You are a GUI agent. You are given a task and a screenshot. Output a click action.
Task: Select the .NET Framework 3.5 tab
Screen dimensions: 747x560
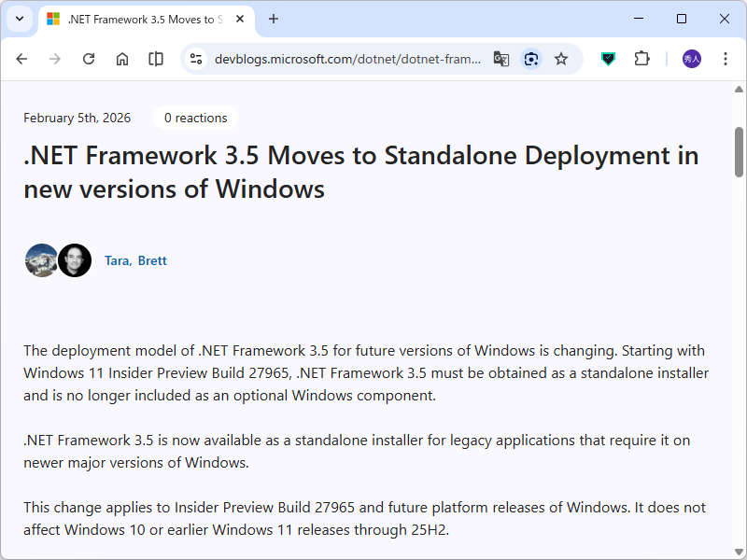(x=140, y=19)
